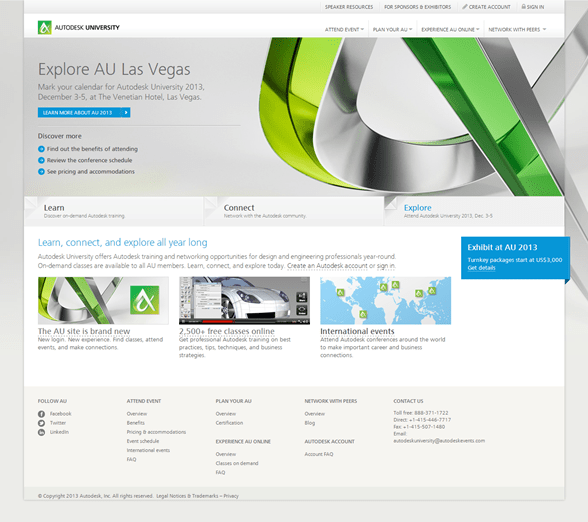Open FAQ under Experience AU Online footer

pos(220,472)
